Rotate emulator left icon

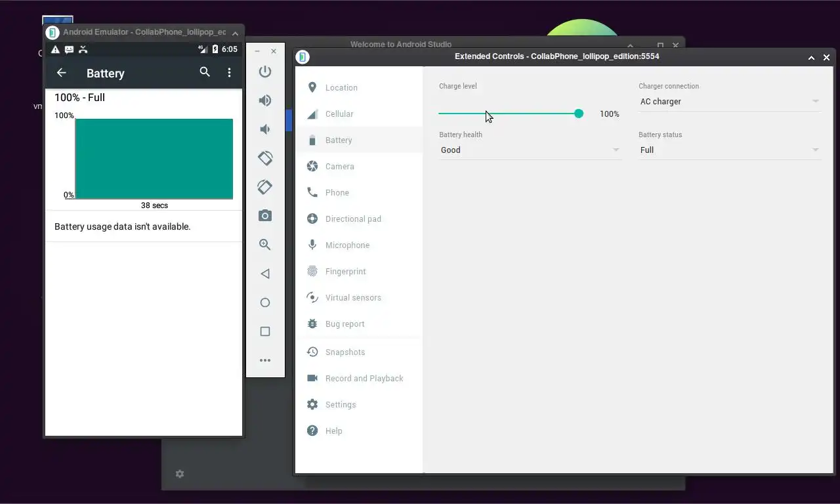coord(265,158)
